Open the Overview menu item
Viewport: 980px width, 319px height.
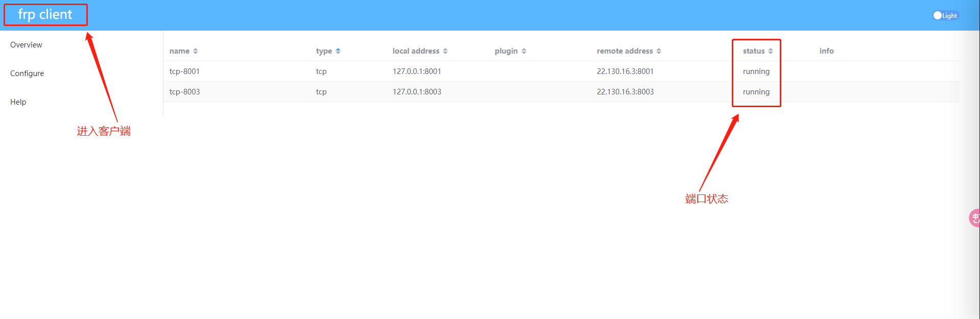coord(27,45)
